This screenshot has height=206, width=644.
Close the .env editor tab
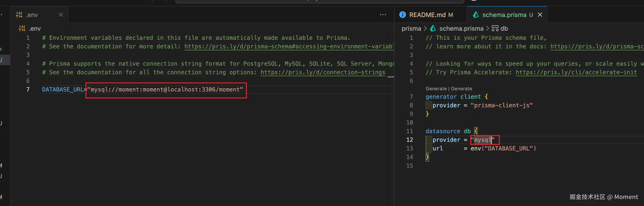pos(61,15)
